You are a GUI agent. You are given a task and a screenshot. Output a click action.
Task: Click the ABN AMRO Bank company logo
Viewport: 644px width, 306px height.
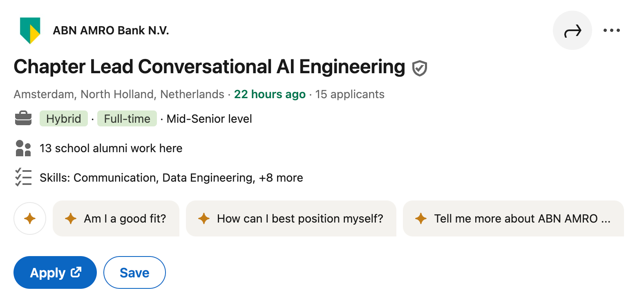tap(30, 30)
